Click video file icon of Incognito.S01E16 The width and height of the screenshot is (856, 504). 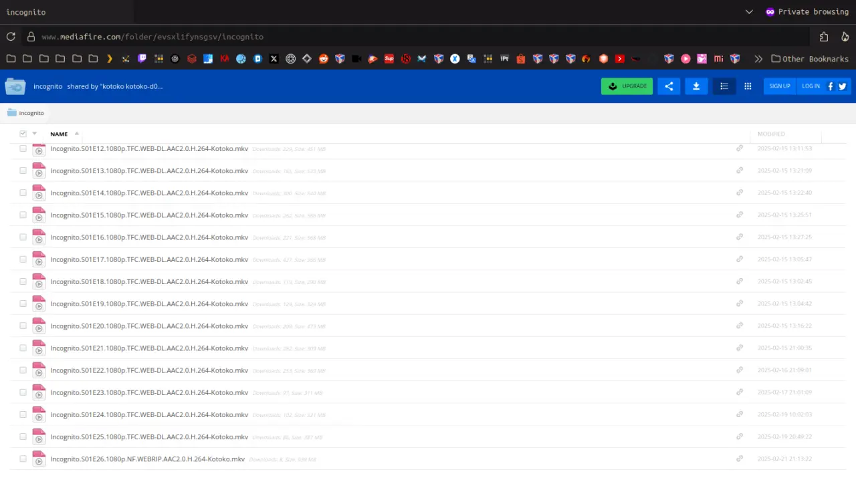click(39, 237)
